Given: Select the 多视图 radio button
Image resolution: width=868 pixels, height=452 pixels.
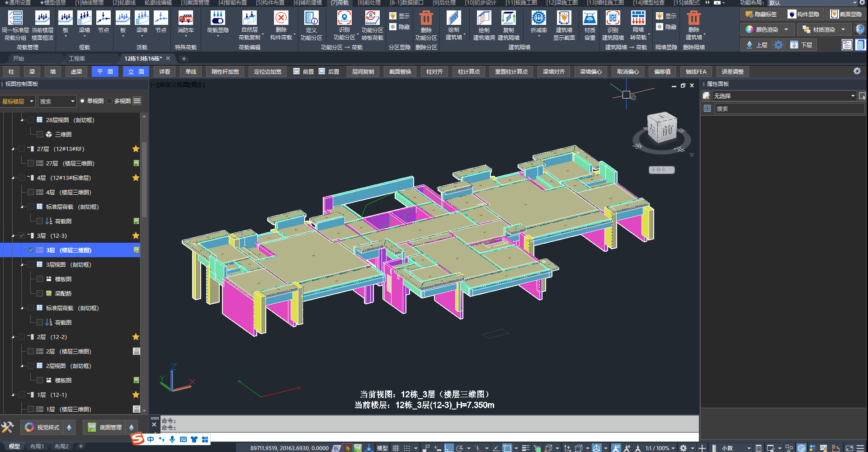Looking at the screenshot, I should (110, 101).
